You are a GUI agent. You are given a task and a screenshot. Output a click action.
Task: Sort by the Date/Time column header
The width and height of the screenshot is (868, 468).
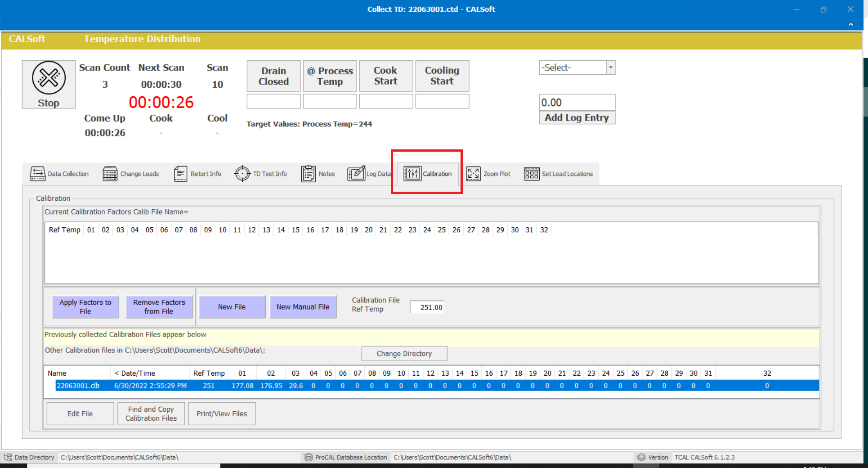[150, 373]
